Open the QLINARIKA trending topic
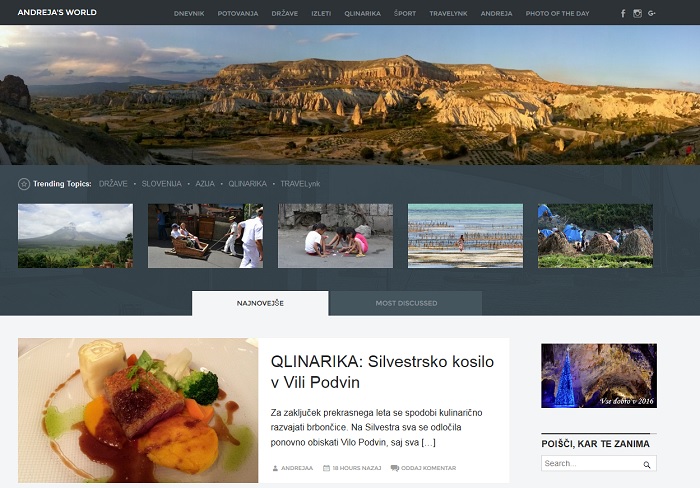The width and height of the screenshot is (700, 488). pos(247,184)
